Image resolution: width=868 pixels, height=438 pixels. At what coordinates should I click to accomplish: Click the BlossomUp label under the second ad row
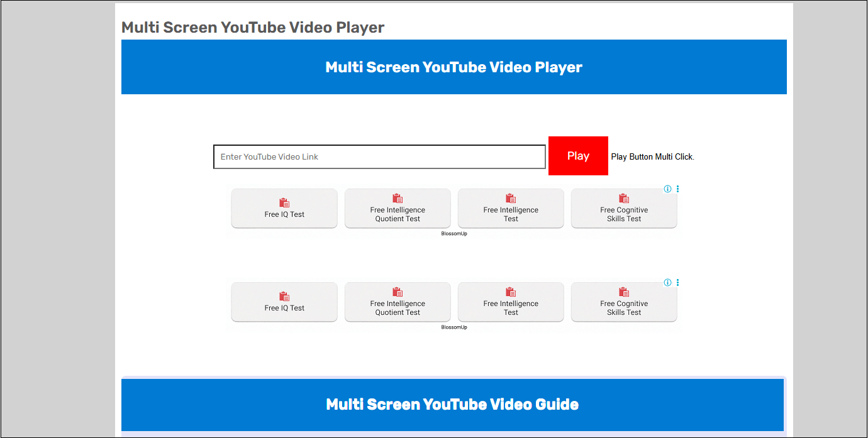click(455, 327)
